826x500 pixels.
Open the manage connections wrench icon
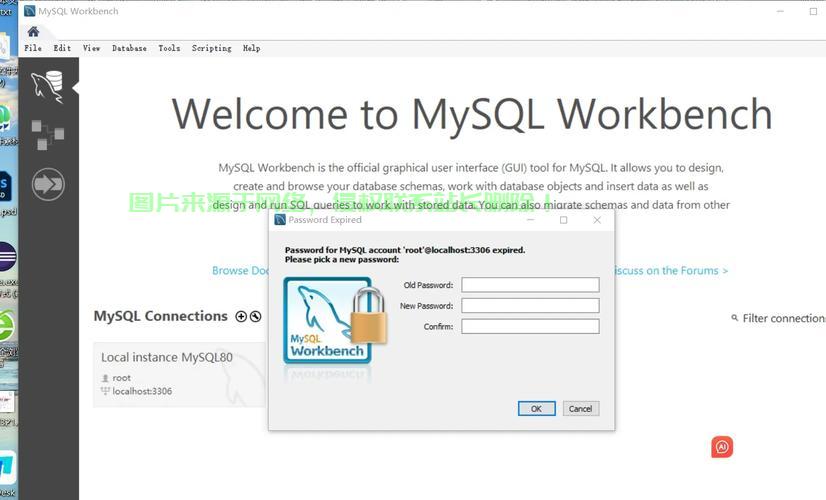(x=255, y=316)
